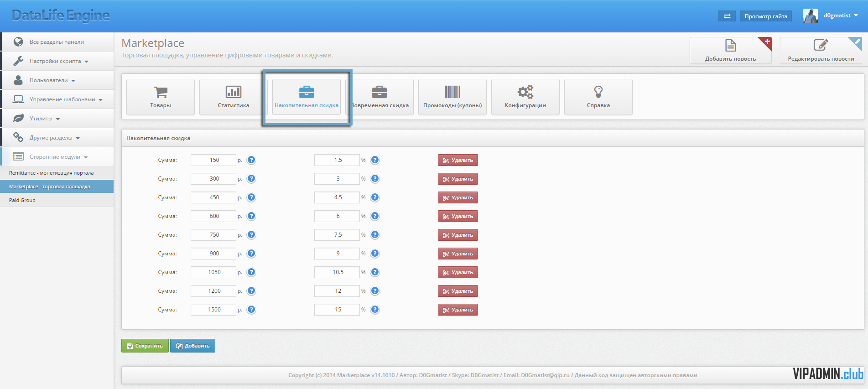
Task: Delete the row with sum 750
Action: pyautogui.click(x=458, y=235)
